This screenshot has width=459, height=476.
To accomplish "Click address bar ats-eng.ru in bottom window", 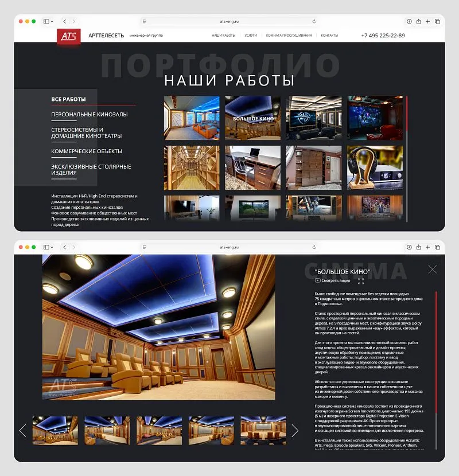I will click(x=229, y=247).
